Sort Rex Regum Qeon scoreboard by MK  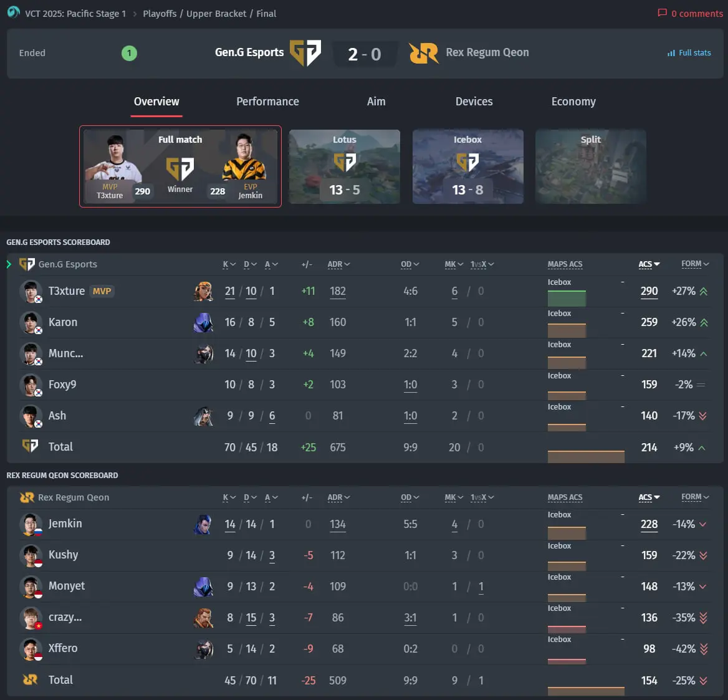(x=454, y=497)
